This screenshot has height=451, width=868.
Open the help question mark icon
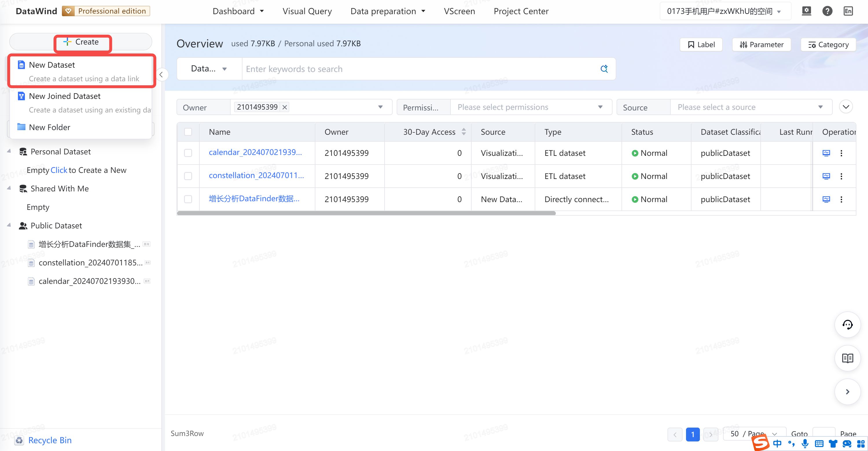coord(827,11)
